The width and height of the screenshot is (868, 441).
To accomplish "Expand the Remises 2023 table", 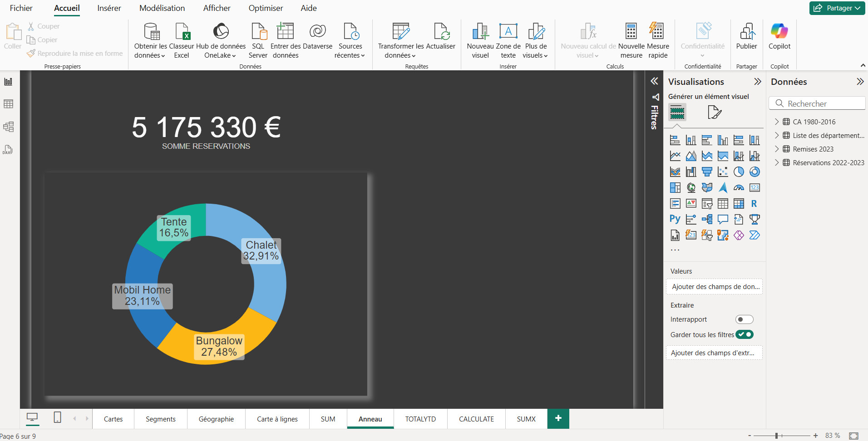I will pos(777,149).
